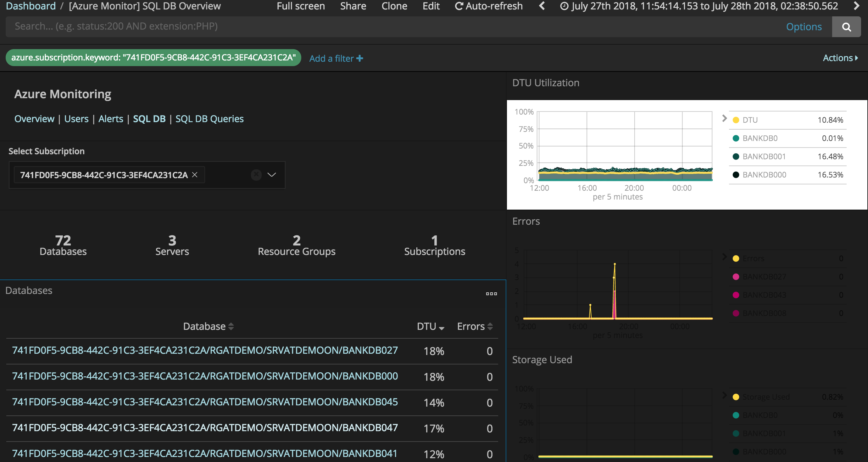
Task: Clear all subscription selections
Action: click(x=256, y=175)
